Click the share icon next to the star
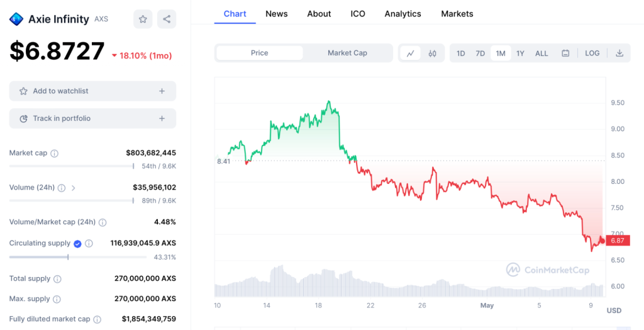Viewport: 644px width, 330px height. [x=167, y=19]
